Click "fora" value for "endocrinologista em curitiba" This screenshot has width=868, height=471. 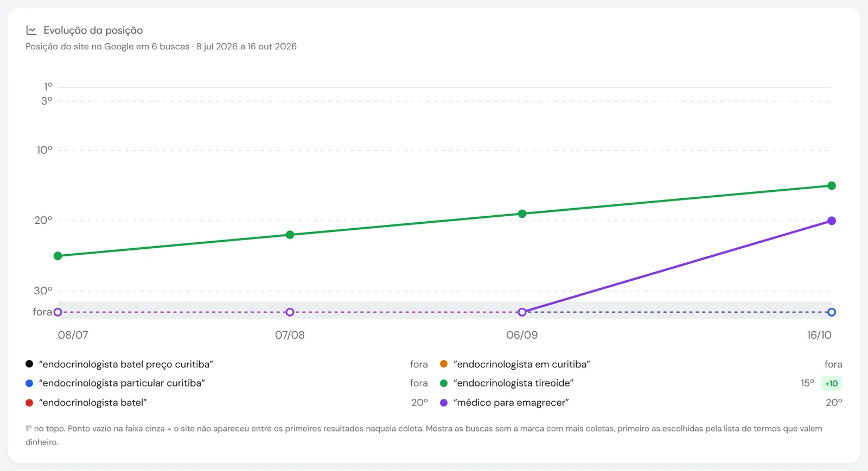pos(833,364)
